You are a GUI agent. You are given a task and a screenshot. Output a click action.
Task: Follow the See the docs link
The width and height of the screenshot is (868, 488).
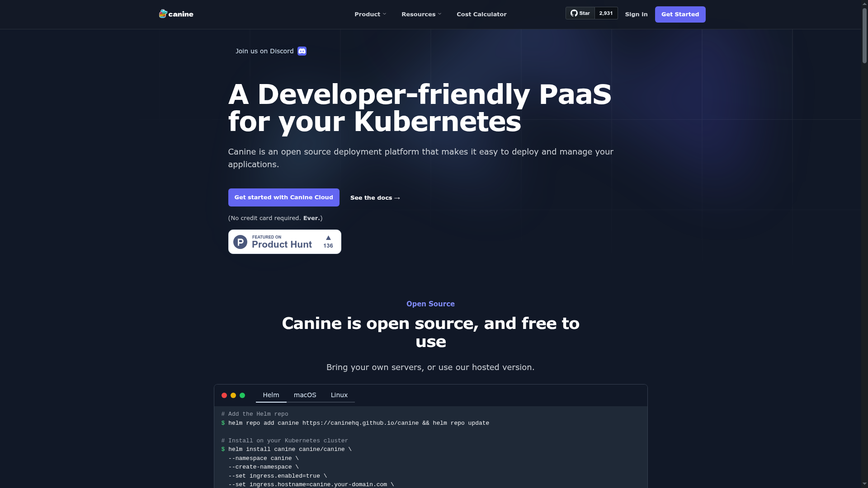pyautogui.click(x=375, y=198)
